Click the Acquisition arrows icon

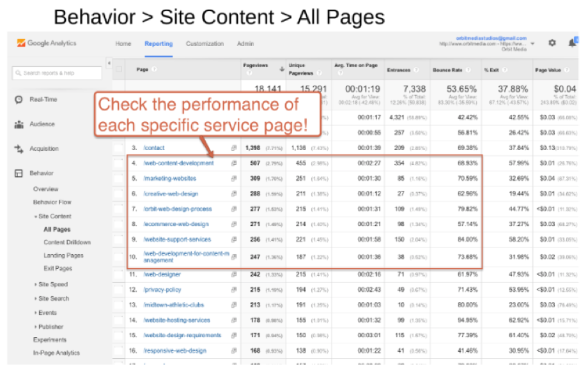coord(19,149)
